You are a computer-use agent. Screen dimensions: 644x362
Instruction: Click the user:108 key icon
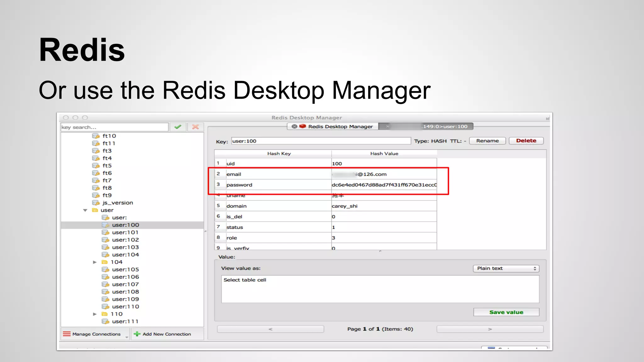click(105, 292)
